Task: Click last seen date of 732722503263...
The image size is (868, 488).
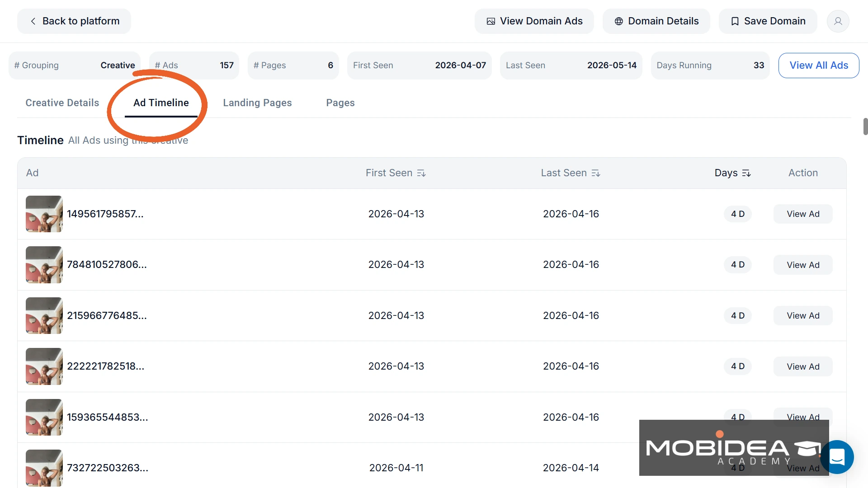Action: pyautogui.click(x=571, y=468)
